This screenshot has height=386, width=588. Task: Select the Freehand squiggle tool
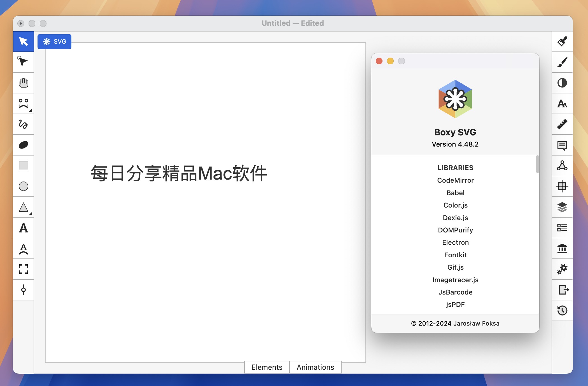click(x=24, y=124)
